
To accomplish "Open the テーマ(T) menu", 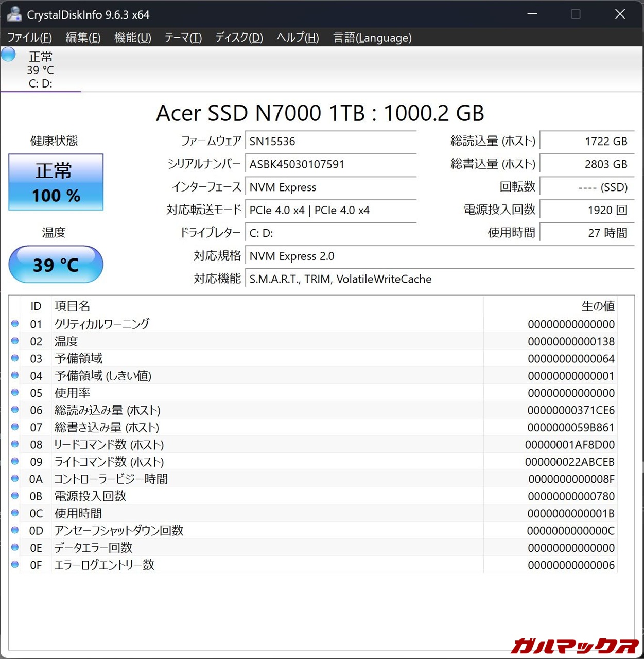I will click(183, 38).
